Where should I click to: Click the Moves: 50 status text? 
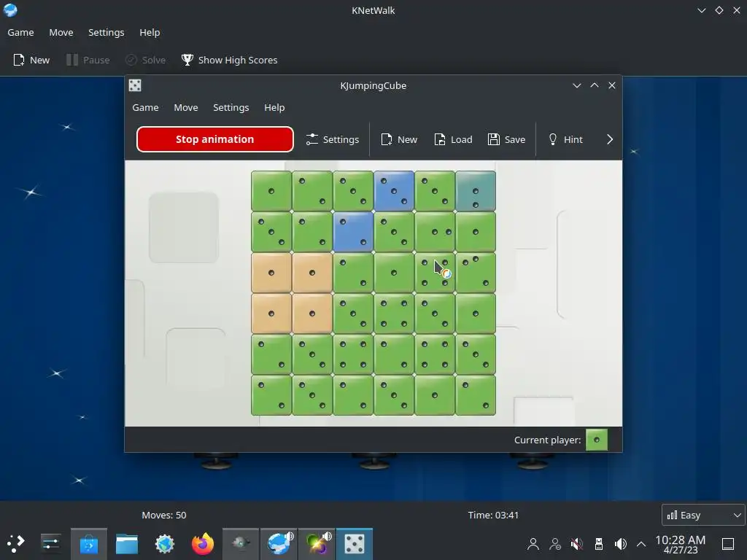point(164,515)
